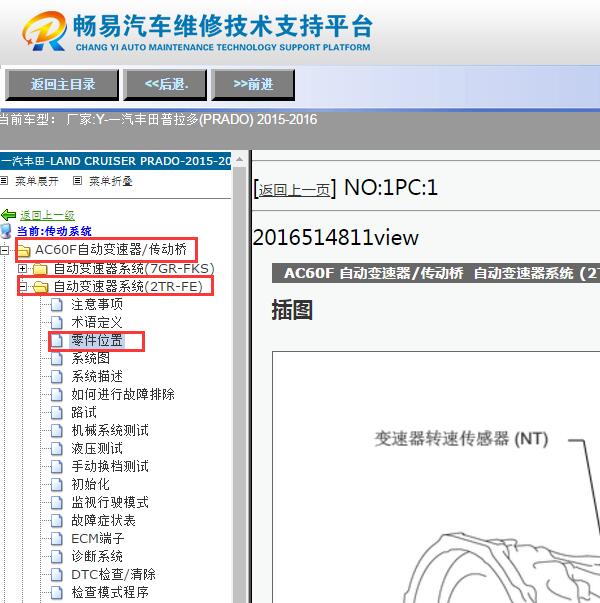Viewport: 600px width, 603px height.
Task: Click the document icon beside 零件位置
Action: point(57,341)
